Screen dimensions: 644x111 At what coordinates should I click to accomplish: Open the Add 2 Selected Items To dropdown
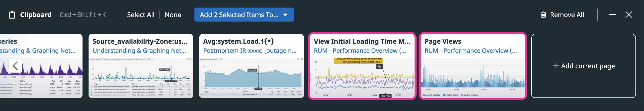244,15
